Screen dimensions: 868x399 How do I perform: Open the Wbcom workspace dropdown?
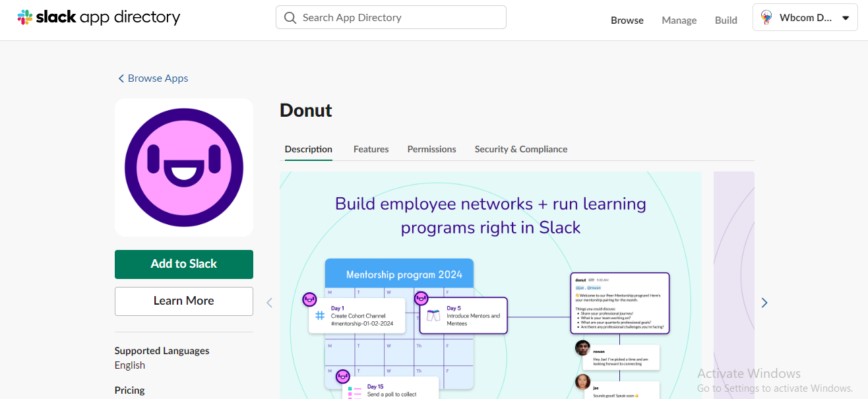(x=805, y=18)
